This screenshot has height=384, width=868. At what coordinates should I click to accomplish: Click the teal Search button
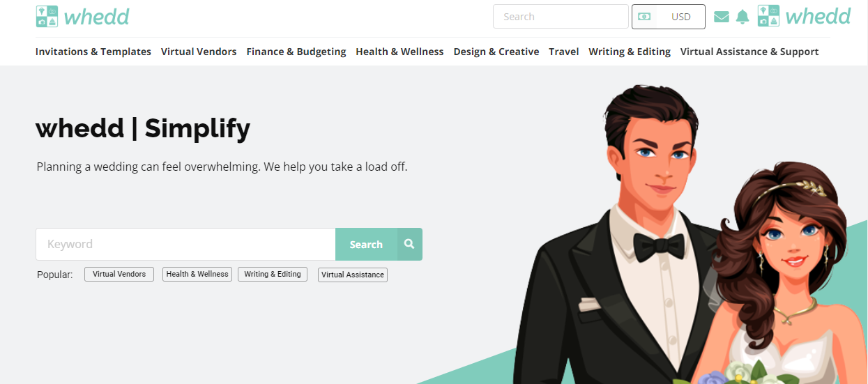coord(366,245)
